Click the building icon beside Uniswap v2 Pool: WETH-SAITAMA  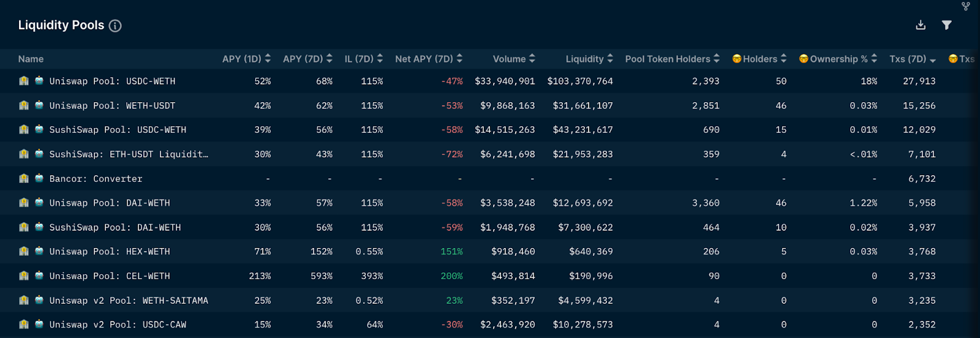(x=24, y=300)
